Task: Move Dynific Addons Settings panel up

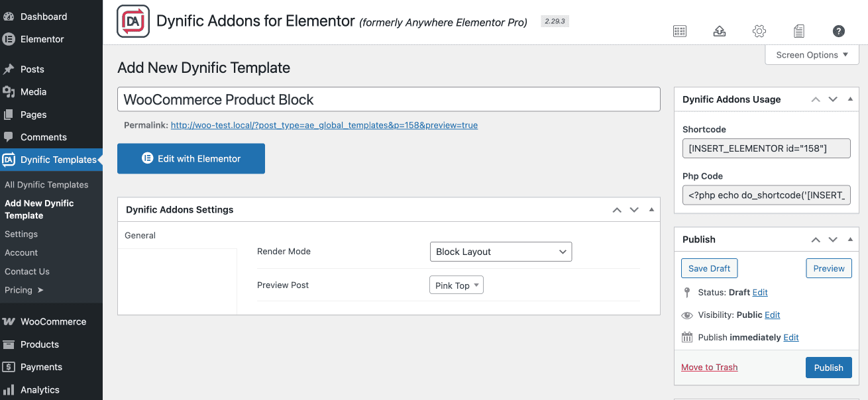Action: (617, 210)
